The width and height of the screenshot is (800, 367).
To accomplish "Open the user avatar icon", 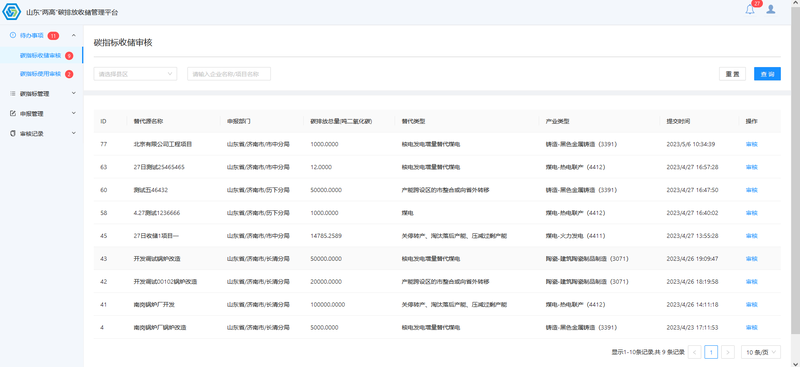I will (770, 9).
